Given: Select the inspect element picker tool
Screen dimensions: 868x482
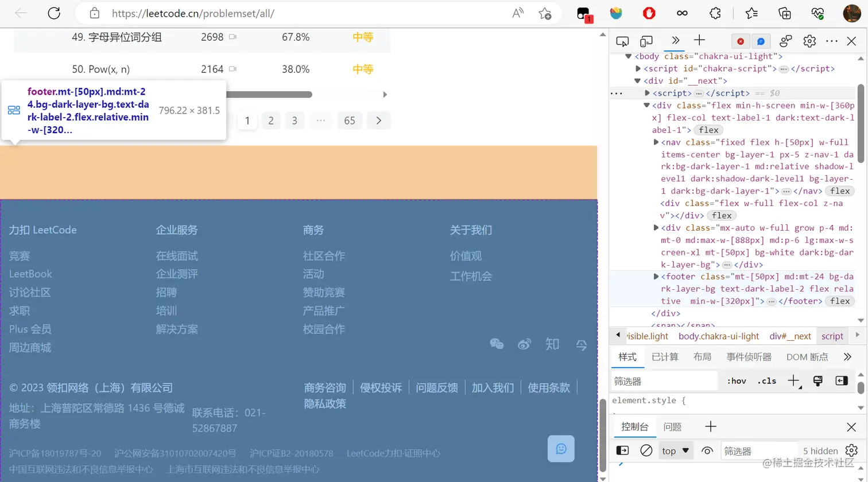Looking at the screenshot, I should [622, 41].
